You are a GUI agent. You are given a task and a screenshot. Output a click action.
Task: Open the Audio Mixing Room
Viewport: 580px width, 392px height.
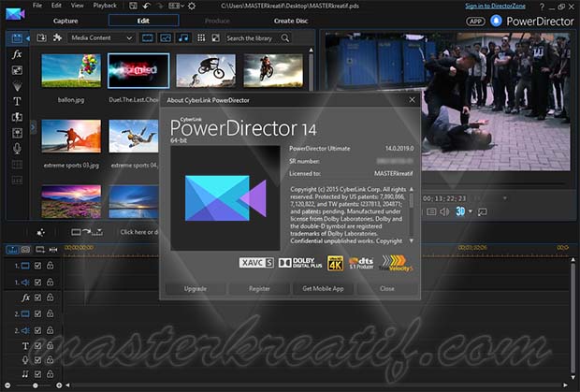[x=17, y=133]
